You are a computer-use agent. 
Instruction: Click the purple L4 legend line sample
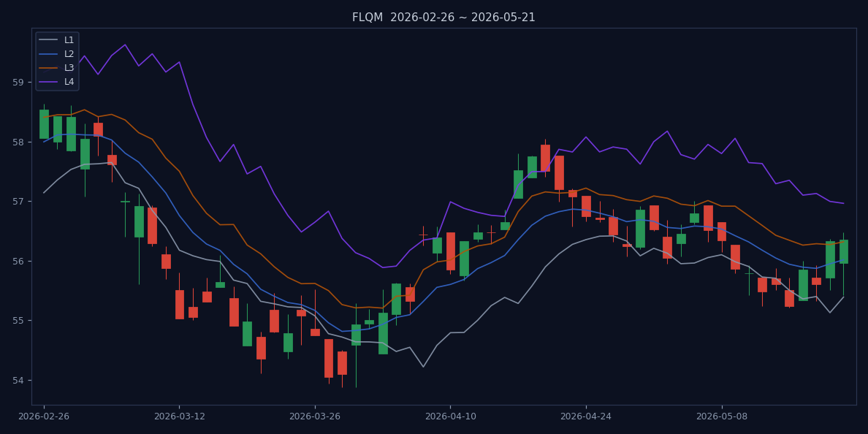click(x=49, y=81)
